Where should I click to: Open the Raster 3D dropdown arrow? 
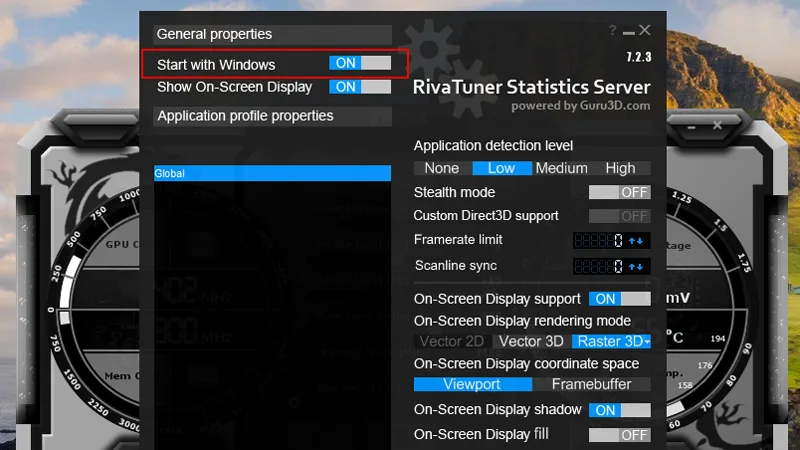[x=647, y=342]
